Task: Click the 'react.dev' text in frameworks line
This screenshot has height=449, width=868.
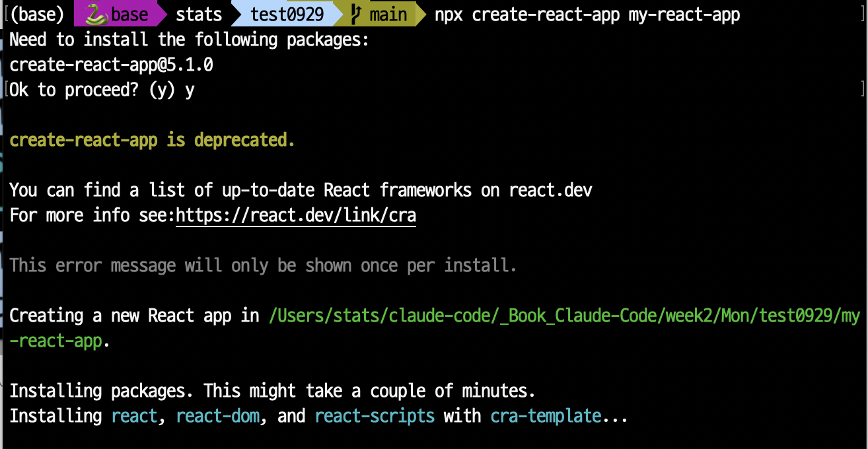Action: [x=550, y=191]
